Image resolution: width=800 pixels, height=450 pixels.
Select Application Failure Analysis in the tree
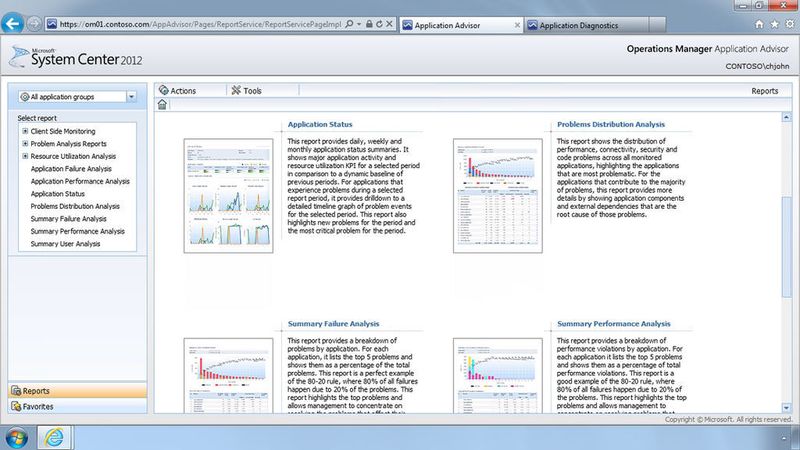tap(71, 169)
